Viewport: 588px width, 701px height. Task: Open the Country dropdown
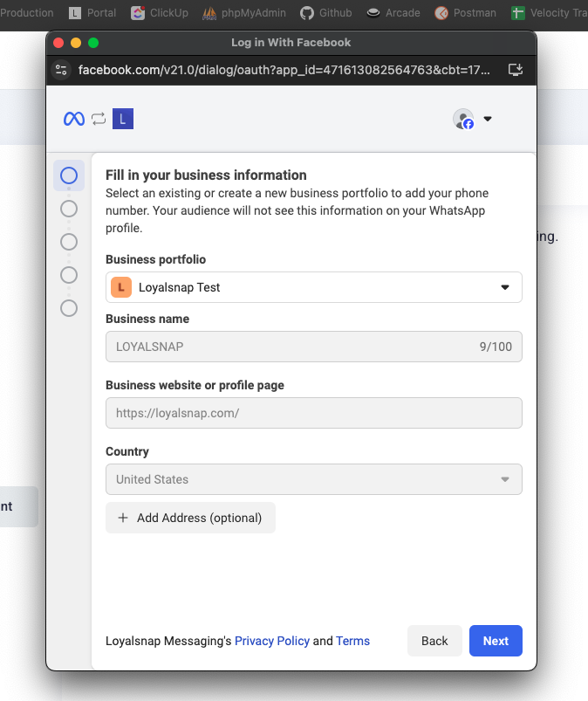tap(314, 479)
